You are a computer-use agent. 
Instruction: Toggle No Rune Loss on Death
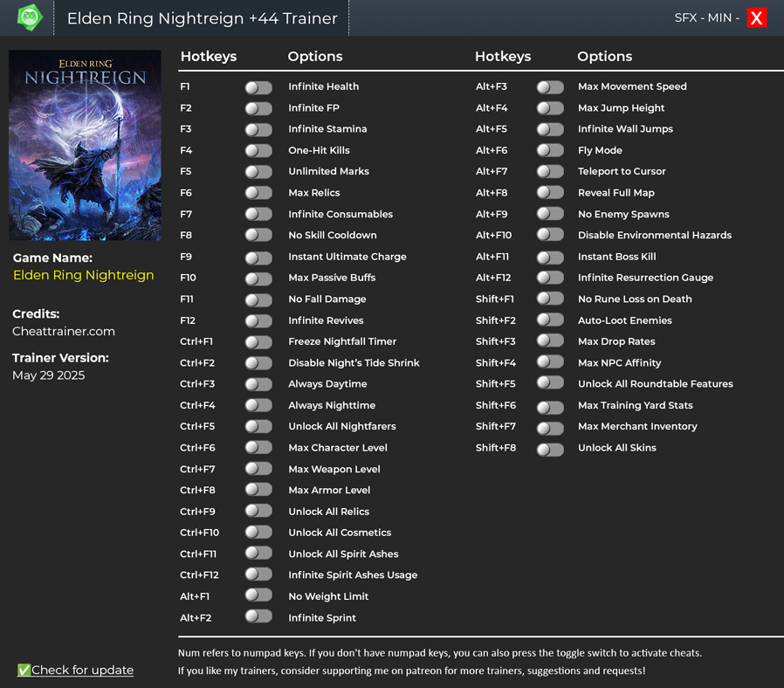pos(550,299)
